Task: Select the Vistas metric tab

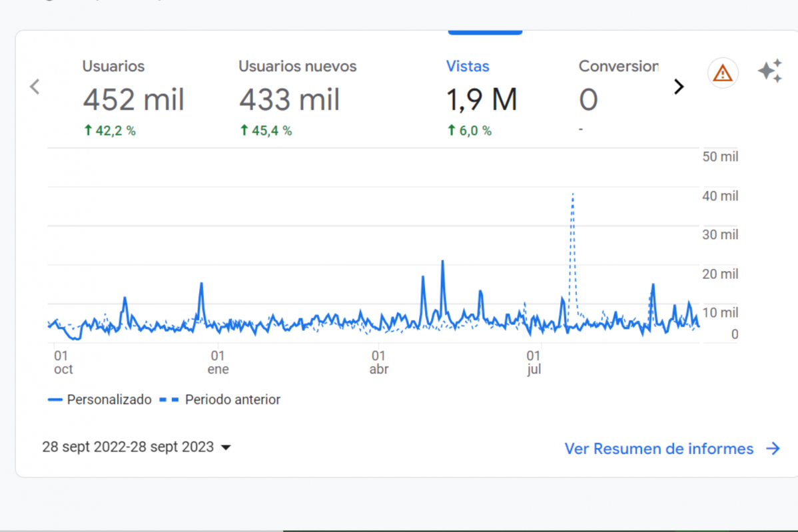Action: [482, 98]
